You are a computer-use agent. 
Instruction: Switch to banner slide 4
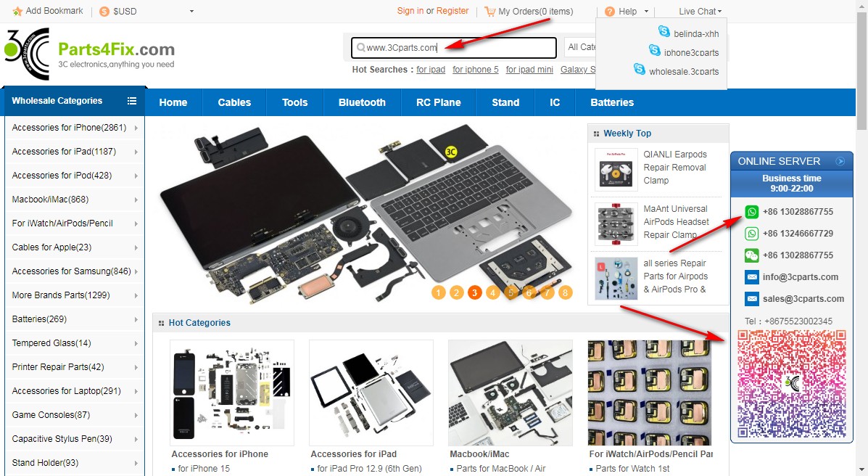(492, 292)
